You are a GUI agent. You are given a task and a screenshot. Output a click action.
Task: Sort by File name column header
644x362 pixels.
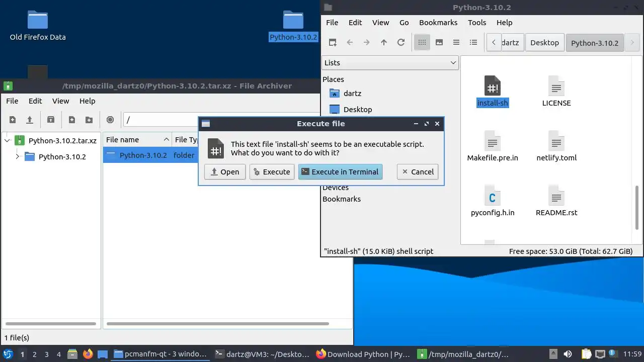[137, 140]
